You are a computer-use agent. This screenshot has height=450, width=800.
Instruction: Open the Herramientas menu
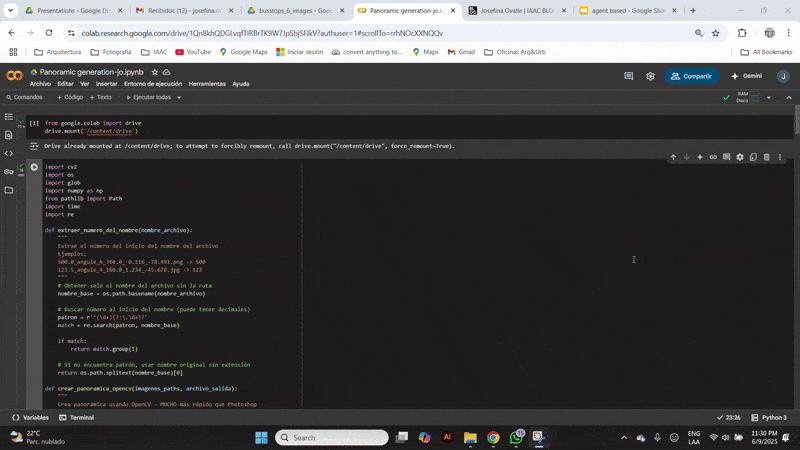click(x=207, y=84)
